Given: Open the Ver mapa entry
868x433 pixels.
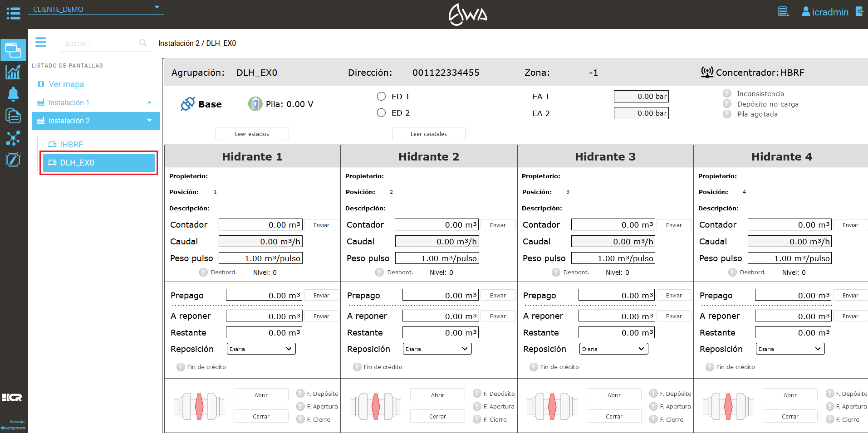Looking at the screenshot, I should 66,84.
